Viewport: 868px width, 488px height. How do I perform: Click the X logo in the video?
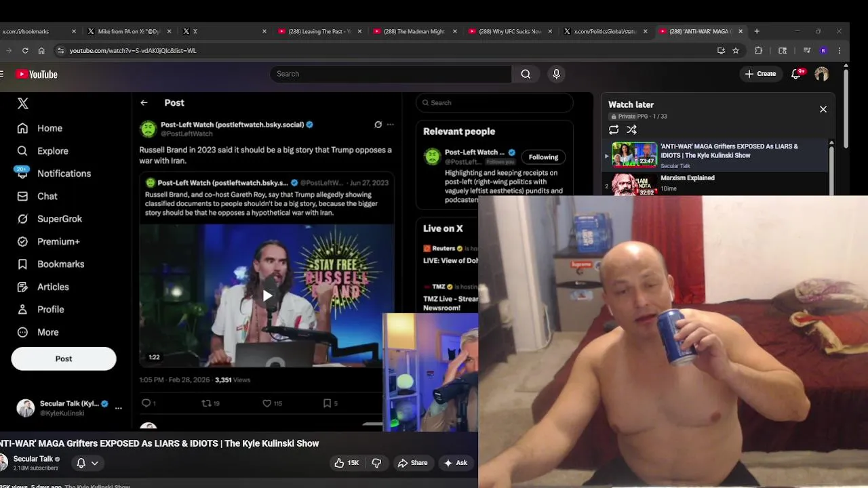click(23, 104)
